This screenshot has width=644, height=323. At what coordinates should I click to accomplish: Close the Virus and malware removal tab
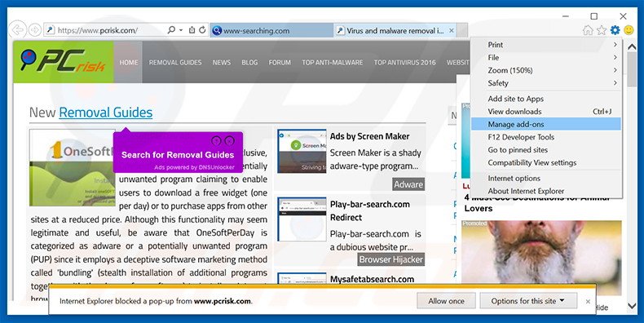(x=452, y=30)
